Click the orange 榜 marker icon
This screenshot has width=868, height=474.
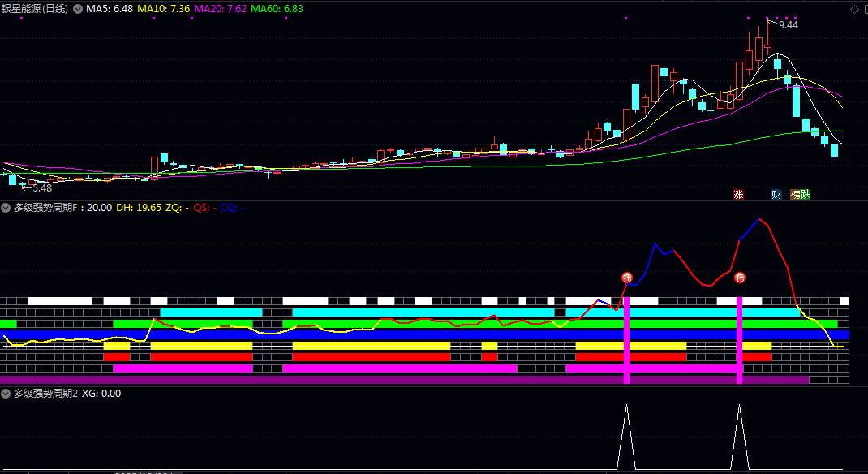pyautogui.click(x=795, y=194)
